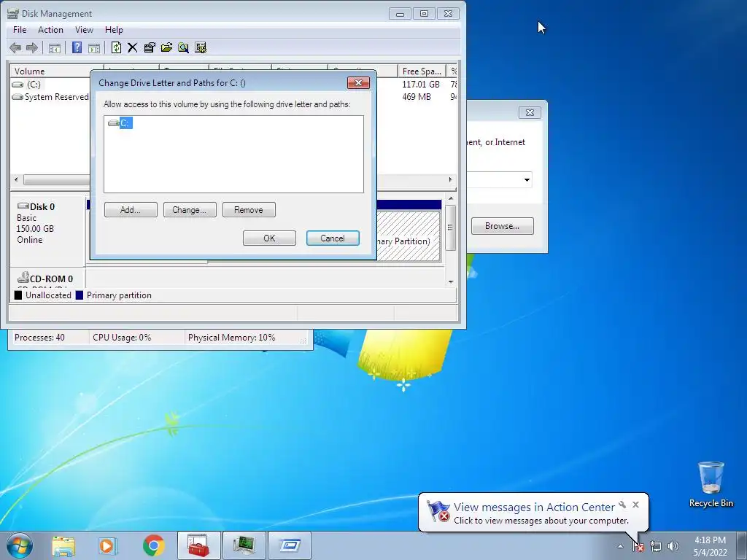Screen dimensions: 747x560
Task: Click the green Refresh toolbar icon
Action: pos(116,47)
